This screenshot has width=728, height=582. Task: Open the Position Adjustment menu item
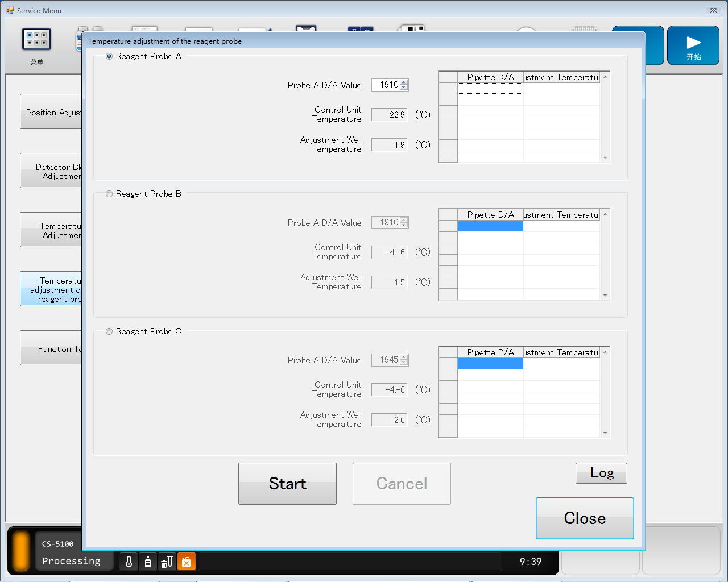click(51, 112)
